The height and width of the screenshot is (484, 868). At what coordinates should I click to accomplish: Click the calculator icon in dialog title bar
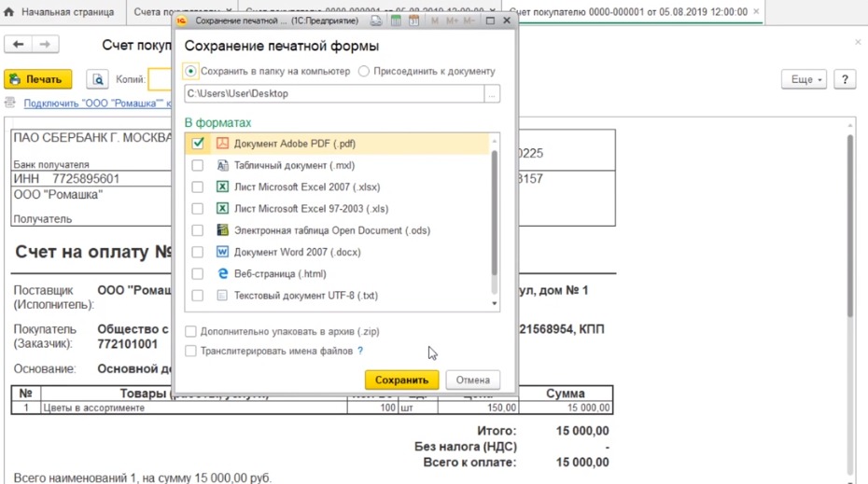point(396,20)
